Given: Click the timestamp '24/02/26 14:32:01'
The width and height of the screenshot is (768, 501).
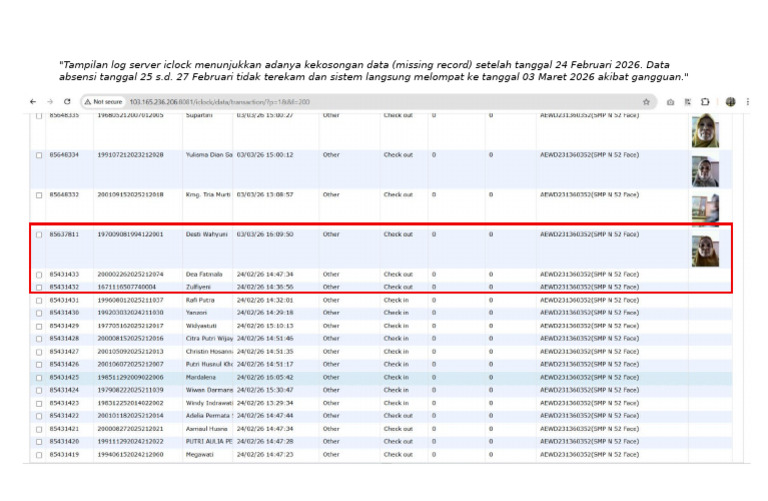Looking at the screenshot, I should pyautogui.click(x=265, y=300).
